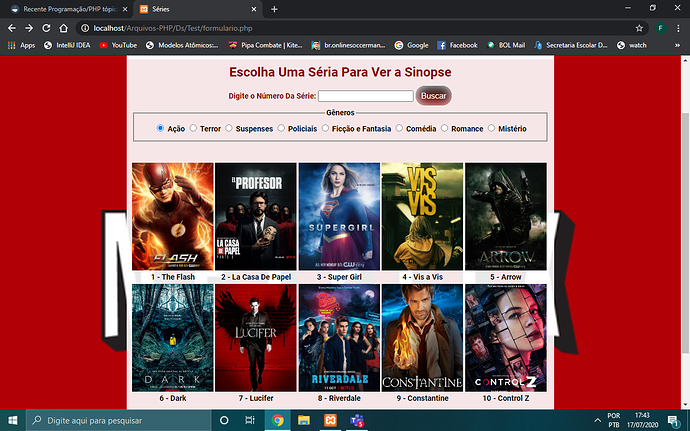
Task: Switch to the Recente Programação/PHP tab
Action: [x=69, y=9]
